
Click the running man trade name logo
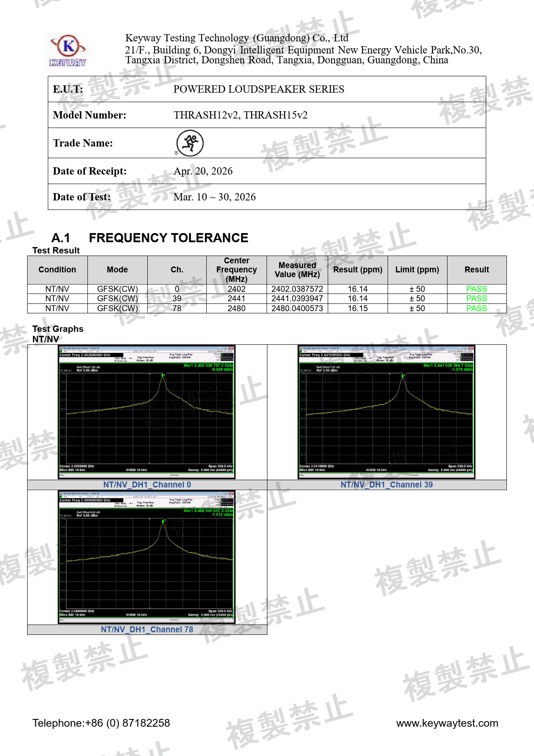[189, 143]
